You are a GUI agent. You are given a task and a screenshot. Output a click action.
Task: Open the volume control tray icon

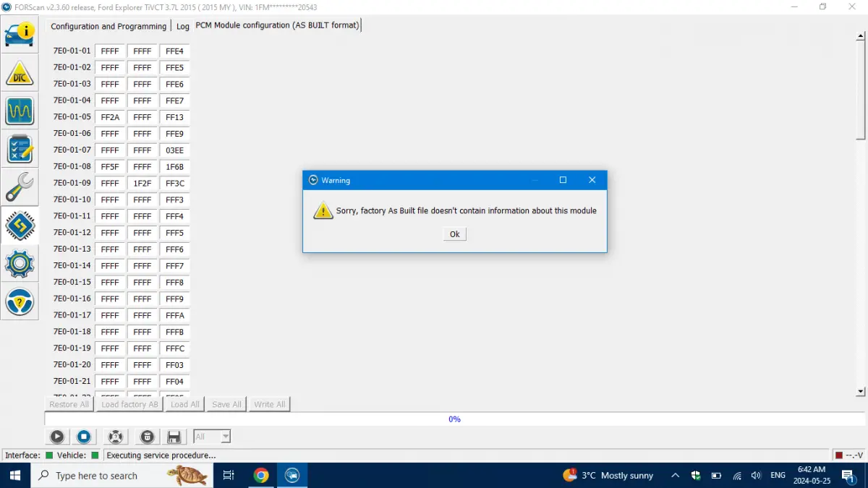coord(756,475)
